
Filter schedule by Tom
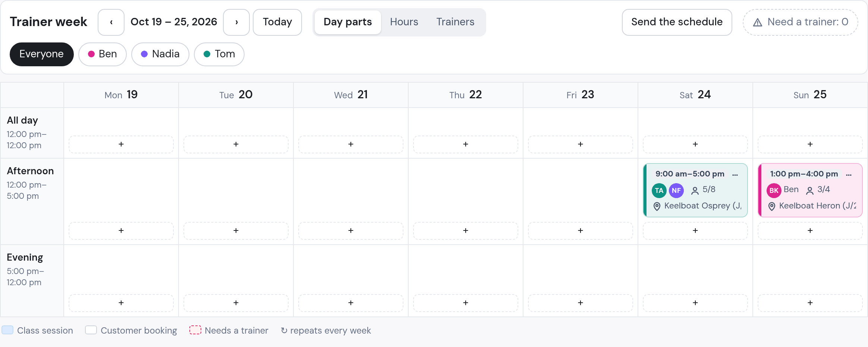click(x=219, y=54)
